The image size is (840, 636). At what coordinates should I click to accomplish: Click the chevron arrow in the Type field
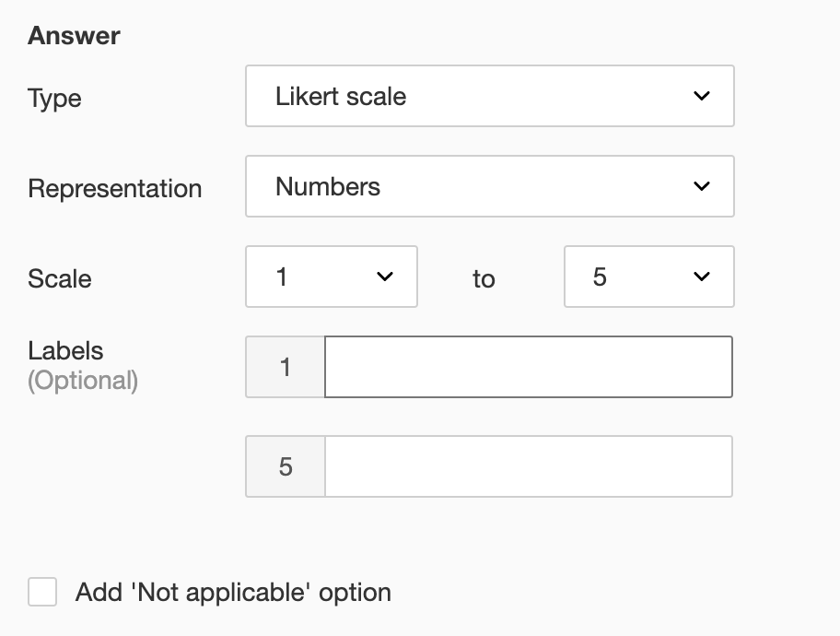[702, 96]
